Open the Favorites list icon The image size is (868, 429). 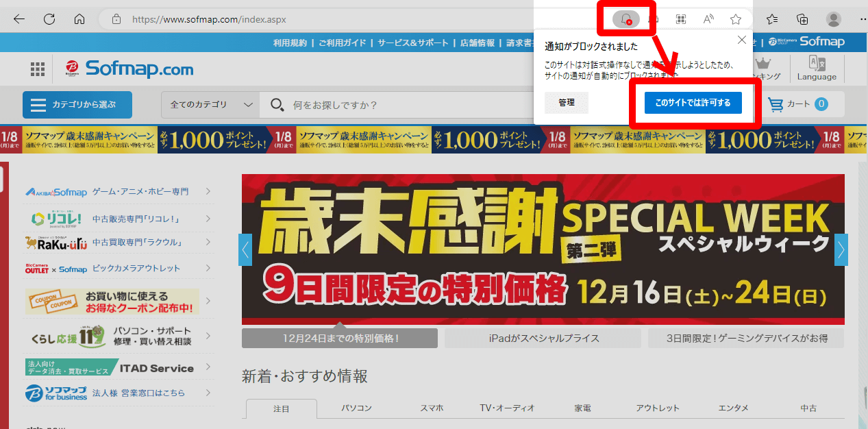(772, 19)
